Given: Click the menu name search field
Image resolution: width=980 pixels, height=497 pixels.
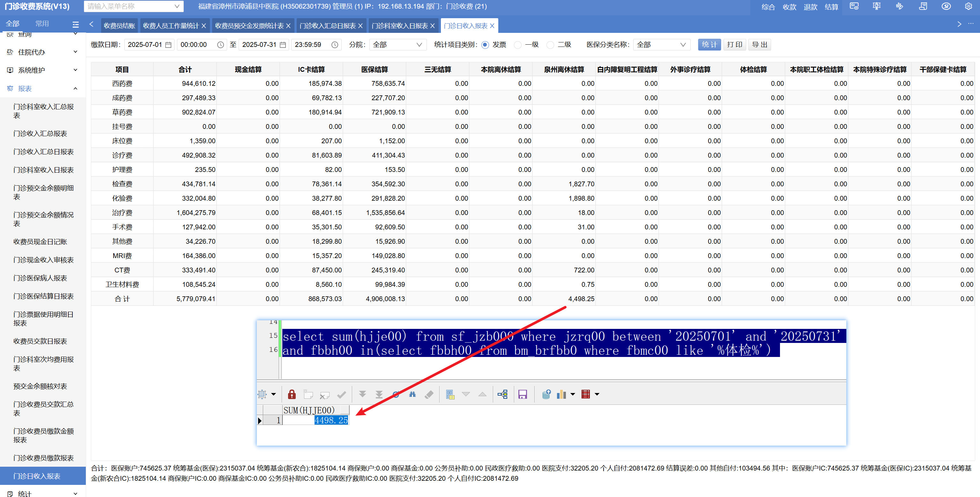Looking at the screenshot, I should click(x=129, y=6).
